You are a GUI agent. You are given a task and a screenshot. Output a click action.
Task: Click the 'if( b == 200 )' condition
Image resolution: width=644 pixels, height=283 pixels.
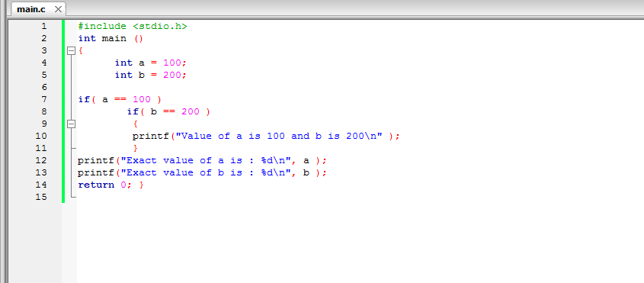click(x=168, y=112)
